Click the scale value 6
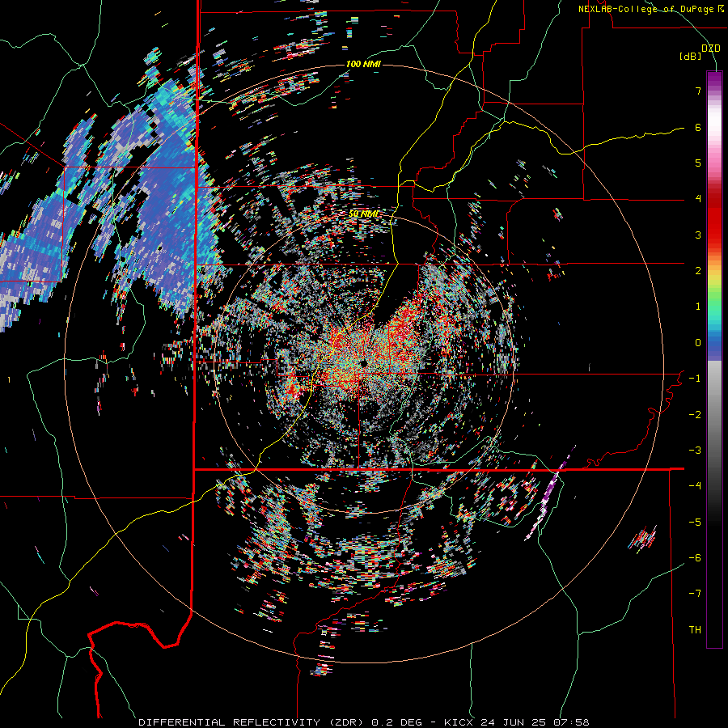 coord(698,127)
